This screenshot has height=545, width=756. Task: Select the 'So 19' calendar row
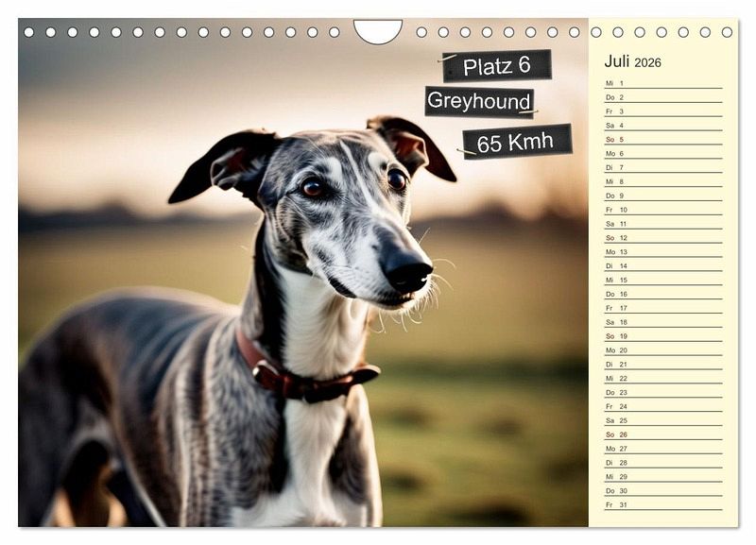[x=663, y=336]
